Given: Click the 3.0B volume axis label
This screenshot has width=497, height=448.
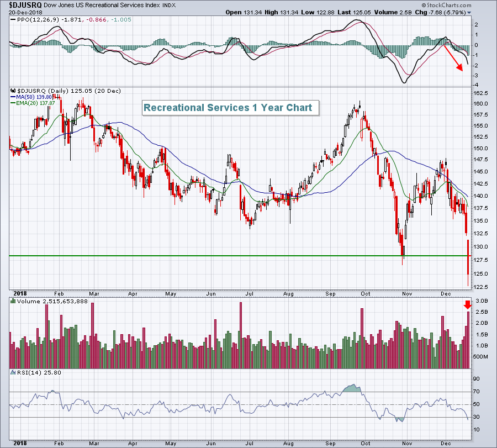Looking at the screenshot, I should 482,301.
